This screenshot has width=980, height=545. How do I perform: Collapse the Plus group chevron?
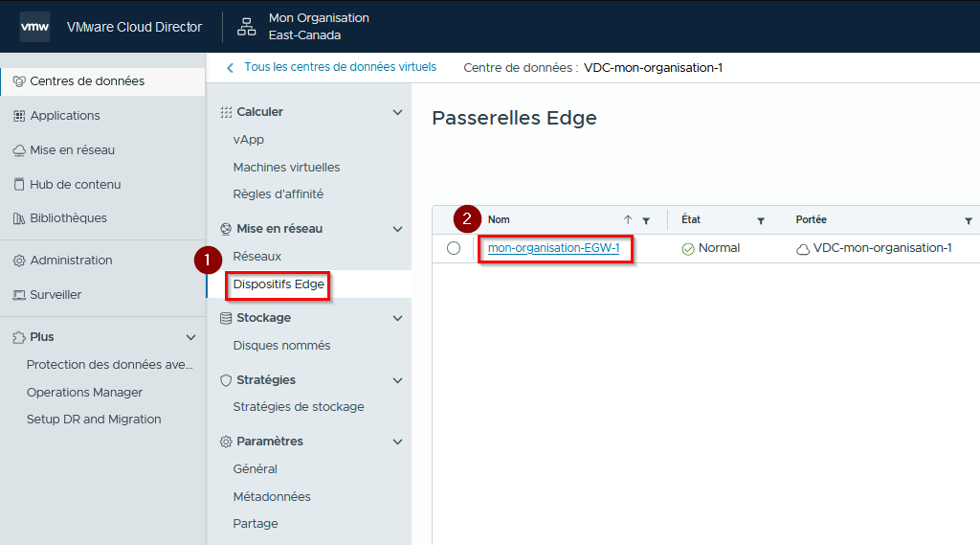tap(190, 337)
